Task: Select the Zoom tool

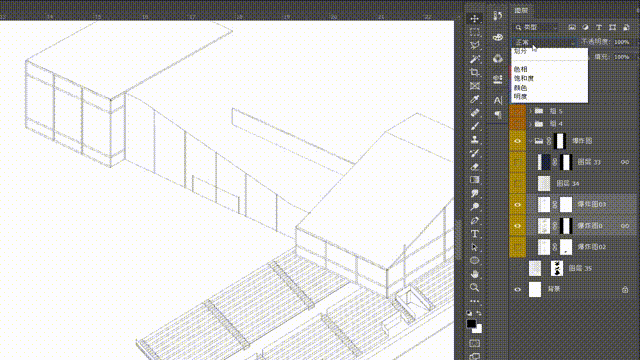Action: pos(474,287)
